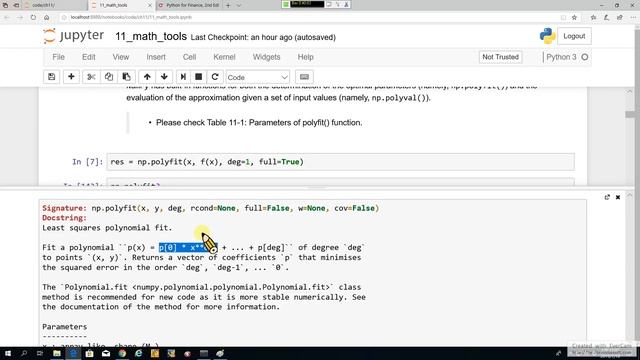Cut selected cells with scissors icon
This screenshot has height=360, width=640.
point(91,77)
